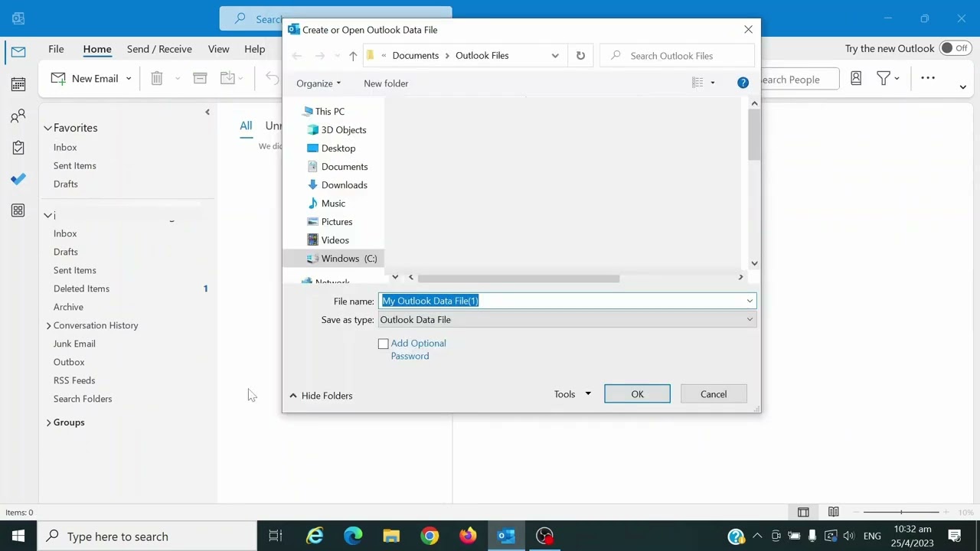Open the File name dropdown arrow
The image size is (980, 551).
point(750,301)
